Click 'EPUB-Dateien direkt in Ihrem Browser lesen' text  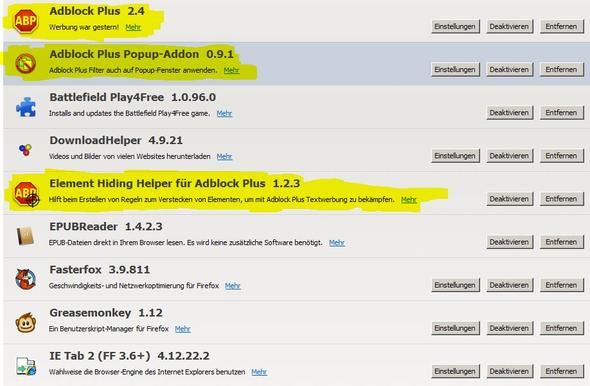[116, 243]
